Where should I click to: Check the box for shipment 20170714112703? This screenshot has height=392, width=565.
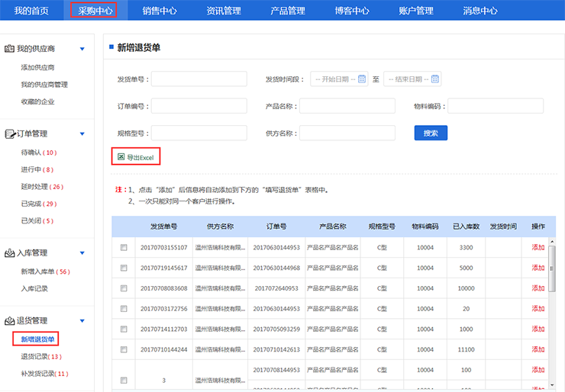pos(124,329)
